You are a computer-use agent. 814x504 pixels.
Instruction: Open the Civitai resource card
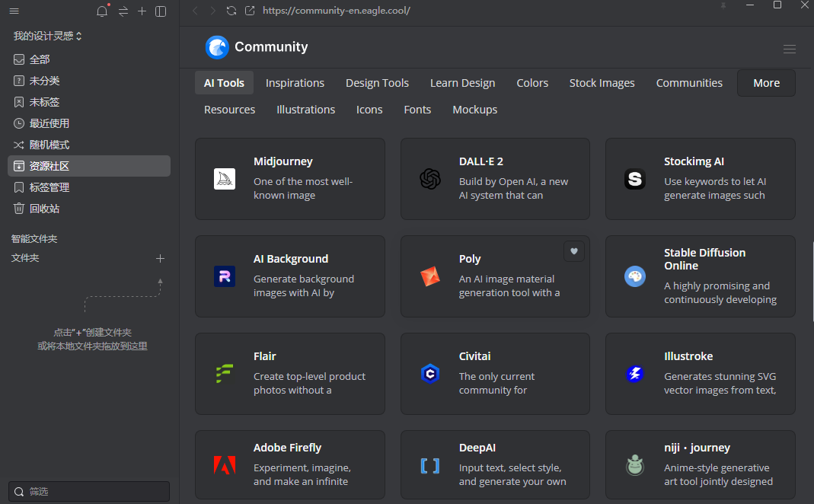pyautogui.click(x=495, y=374)
